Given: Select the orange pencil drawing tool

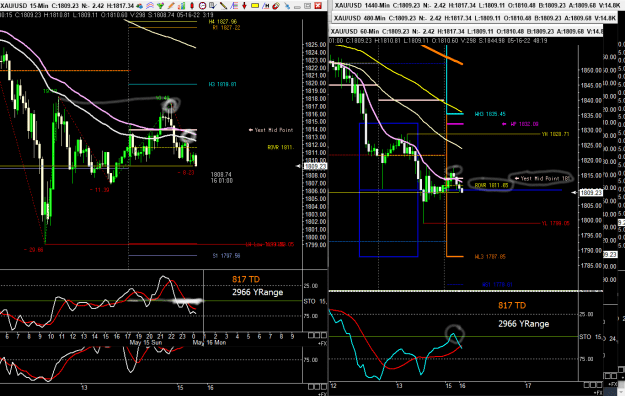Looking at the screenshot, I should [x=171, y=6].
